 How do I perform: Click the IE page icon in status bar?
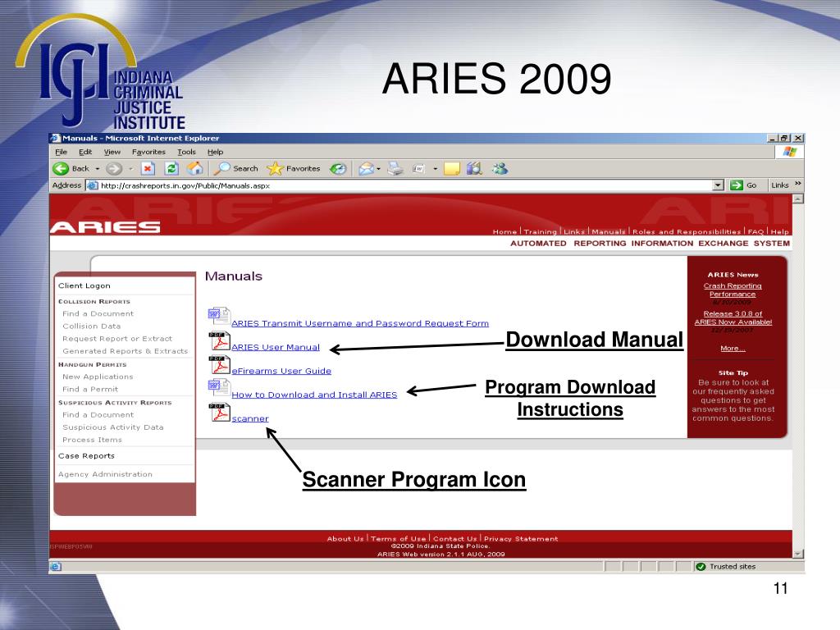click(55, 566)
